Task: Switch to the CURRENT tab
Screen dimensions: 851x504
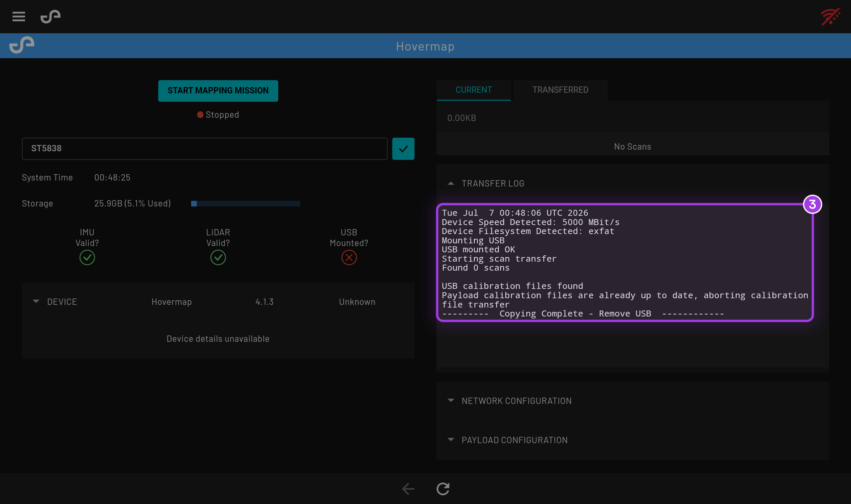Action: [473, 90]
